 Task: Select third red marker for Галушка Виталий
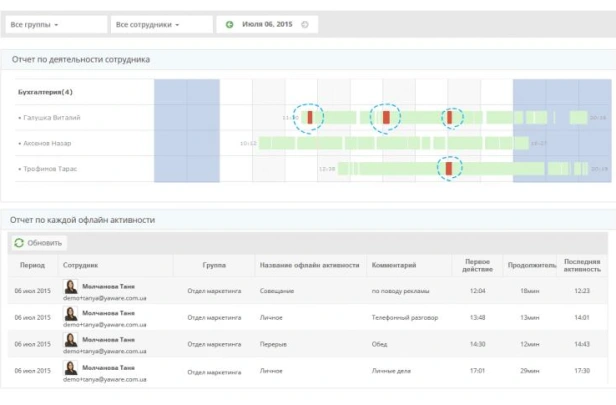point(450,117)
